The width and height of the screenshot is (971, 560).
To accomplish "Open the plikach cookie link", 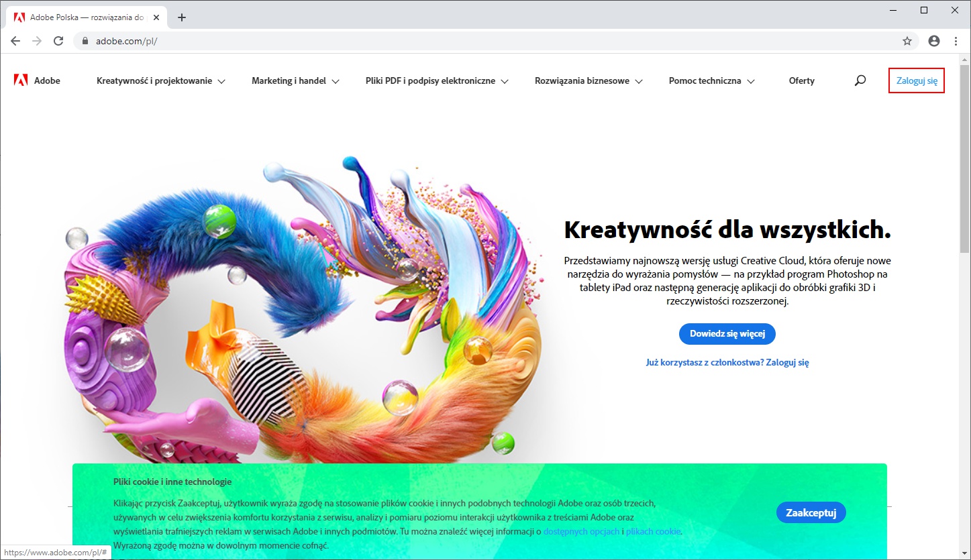I will 654,531.
